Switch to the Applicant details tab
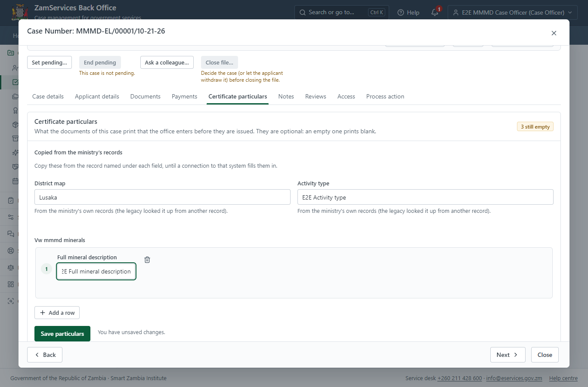 (97, 96)
